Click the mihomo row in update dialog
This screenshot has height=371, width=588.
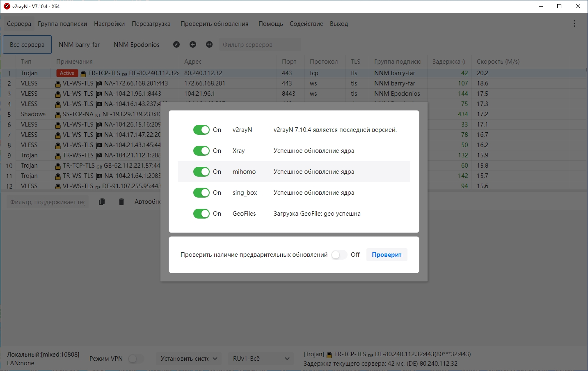click(294, 172)
